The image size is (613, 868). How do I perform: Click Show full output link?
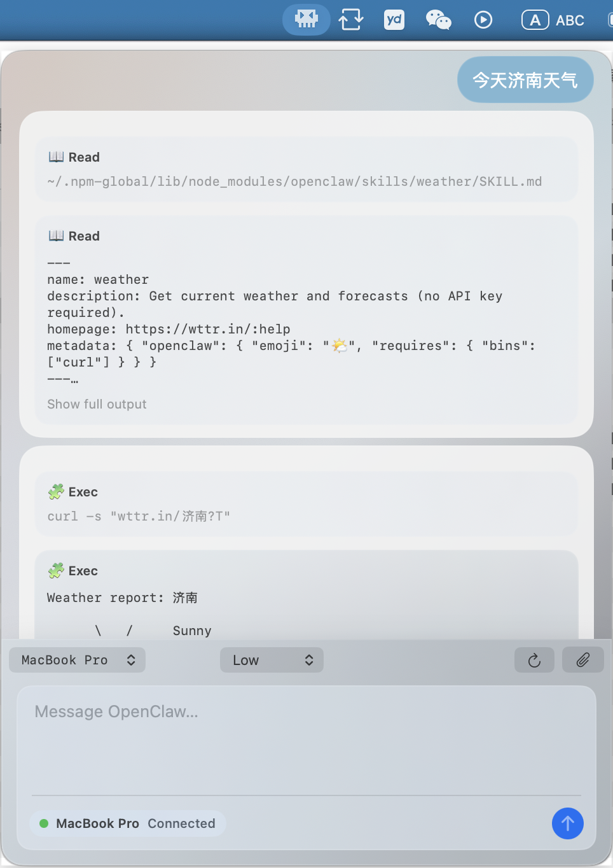click(x=97, y=404)
